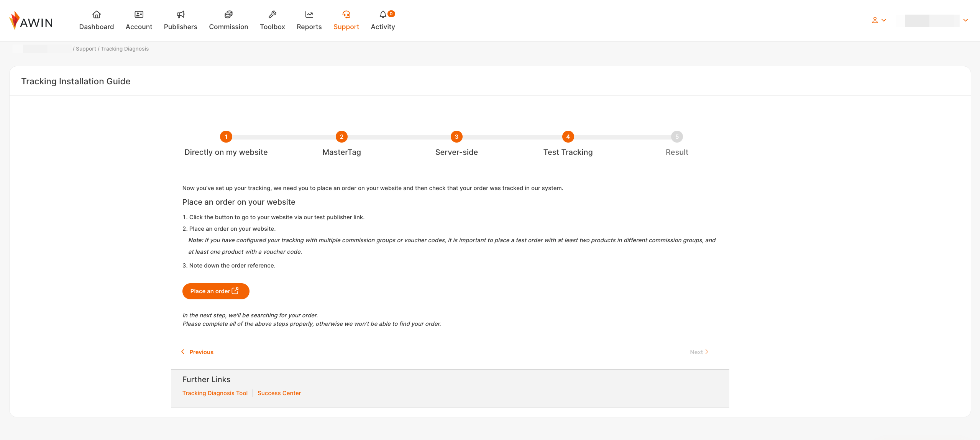Screen dimensions: 980x440
Task: Select step 3 Server-side
Action: 456,137
